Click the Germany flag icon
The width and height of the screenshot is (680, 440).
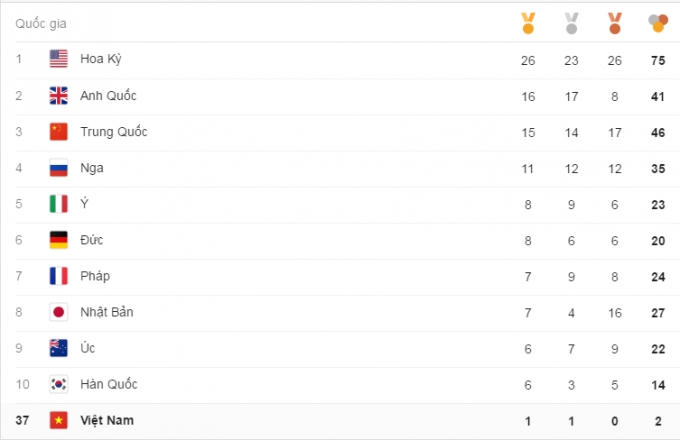pos(59,240)
